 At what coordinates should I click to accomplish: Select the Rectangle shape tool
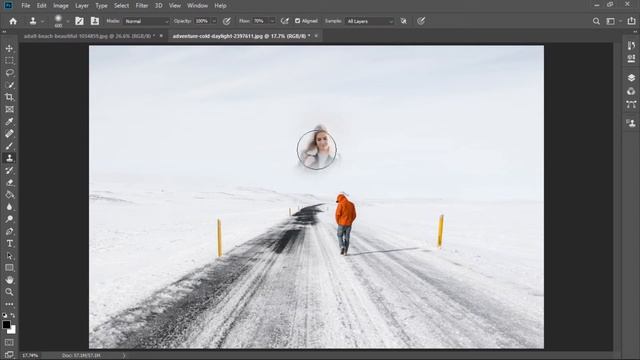click(9, 268)
